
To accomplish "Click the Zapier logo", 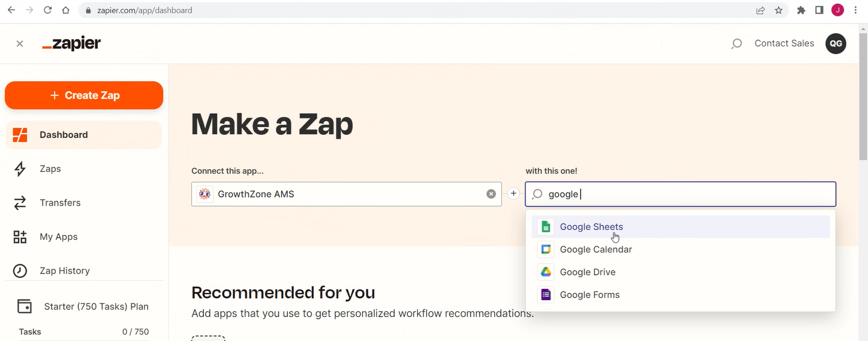I will (x=72, y=44).
